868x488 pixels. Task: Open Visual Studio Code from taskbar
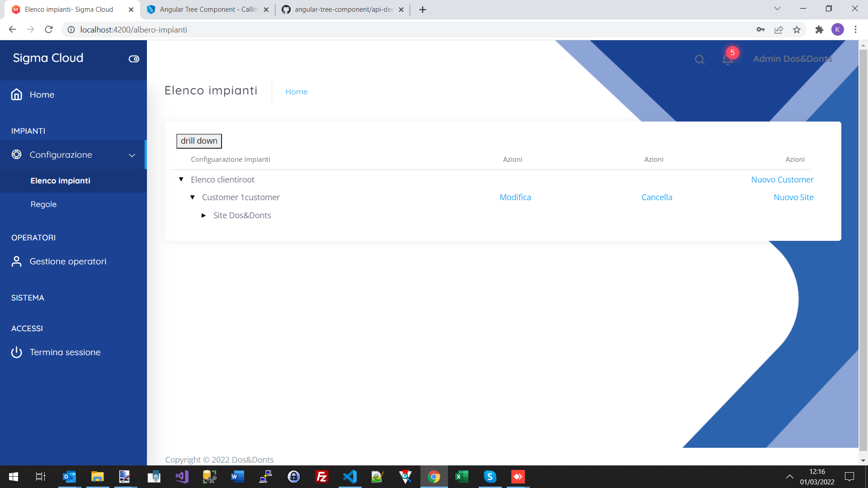click(x=349, y=477)
